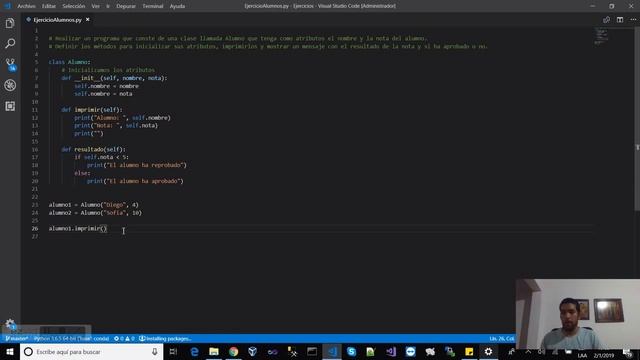Open the Ver menu
This screenshot has width=640, height=360.
(96, 6)
